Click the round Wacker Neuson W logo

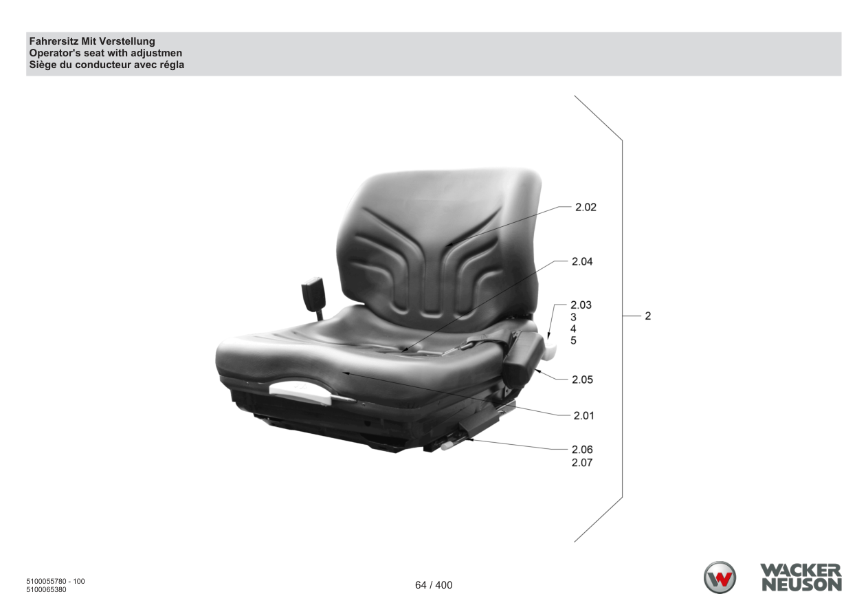coord(719,578)
